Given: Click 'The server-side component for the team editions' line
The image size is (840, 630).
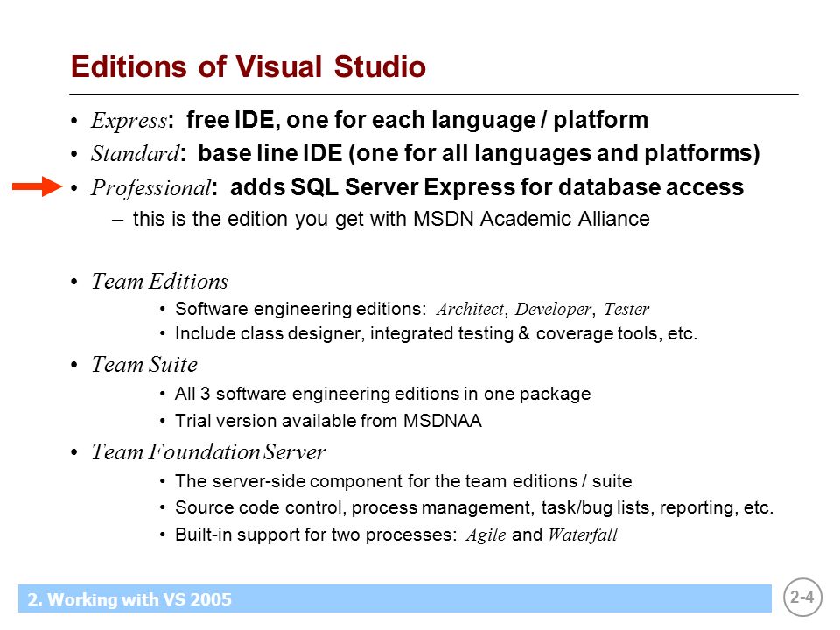Looking at the screenshot, I should click(x=403, y=481).
